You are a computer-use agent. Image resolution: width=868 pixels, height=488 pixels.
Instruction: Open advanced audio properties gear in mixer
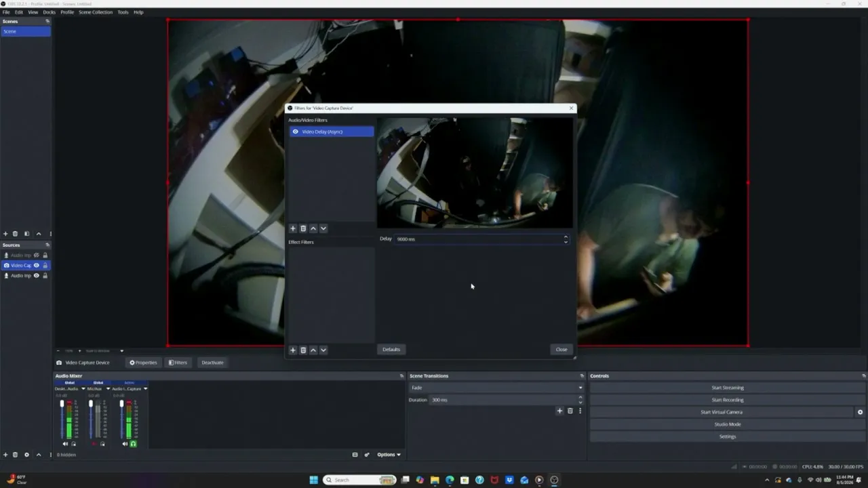click(x=367, y=455)
